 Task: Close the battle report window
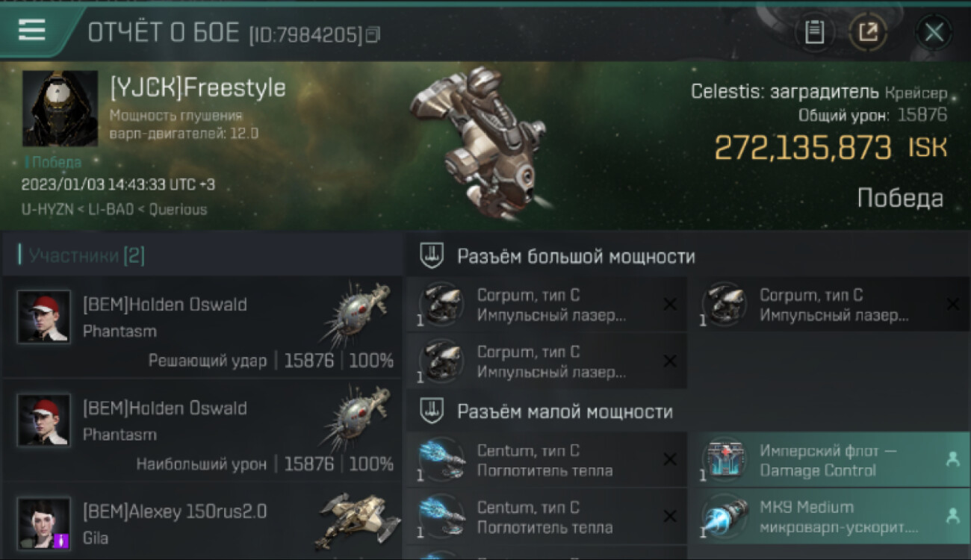934,32
